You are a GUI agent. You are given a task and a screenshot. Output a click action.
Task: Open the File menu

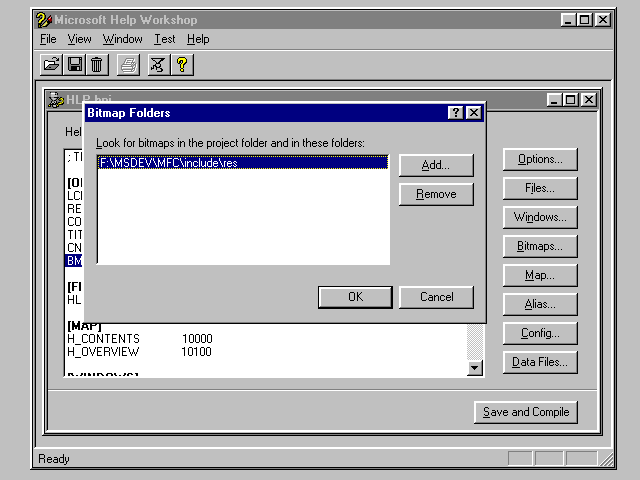(x=48, y=39)
